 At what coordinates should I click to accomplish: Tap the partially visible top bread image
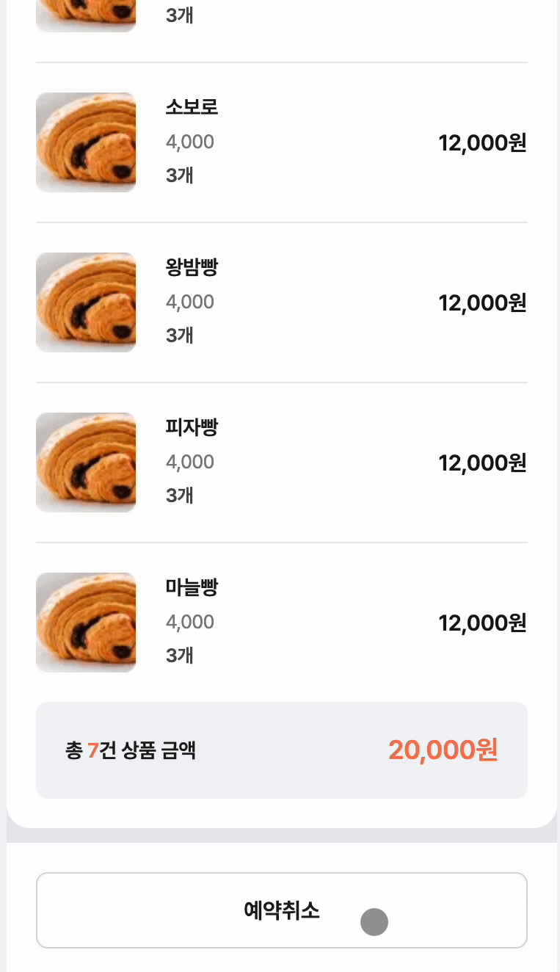(x=86, y=15)
